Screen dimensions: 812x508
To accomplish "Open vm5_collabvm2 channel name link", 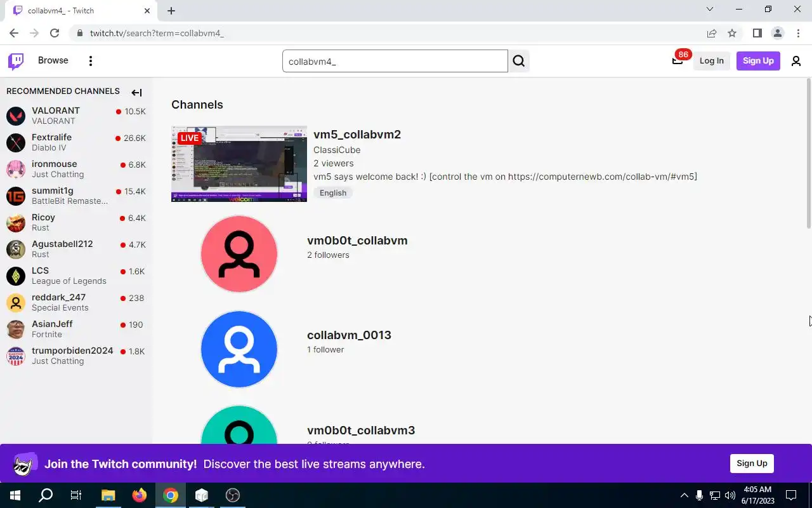I will click(x=357, y=135).
